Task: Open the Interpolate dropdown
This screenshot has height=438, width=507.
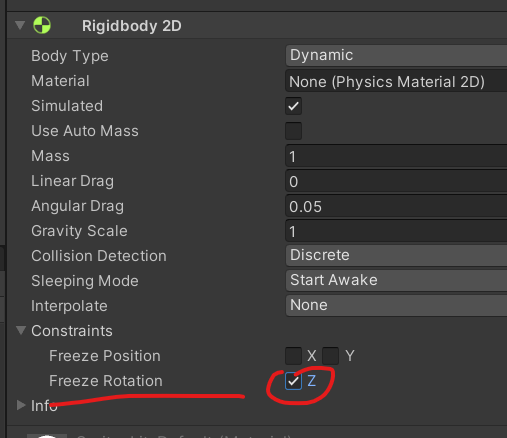Action: tap(396, 306)
